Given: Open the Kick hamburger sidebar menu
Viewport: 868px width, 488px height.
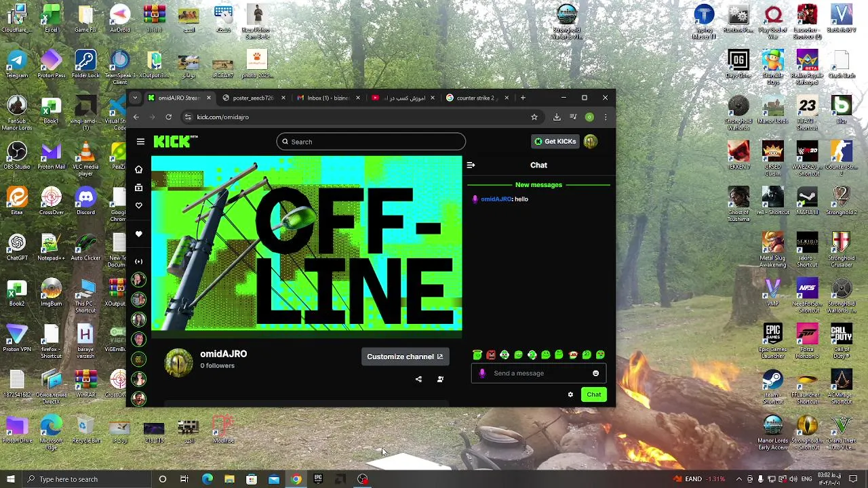Looking at the screenshot, I should (x=140, y=142).
